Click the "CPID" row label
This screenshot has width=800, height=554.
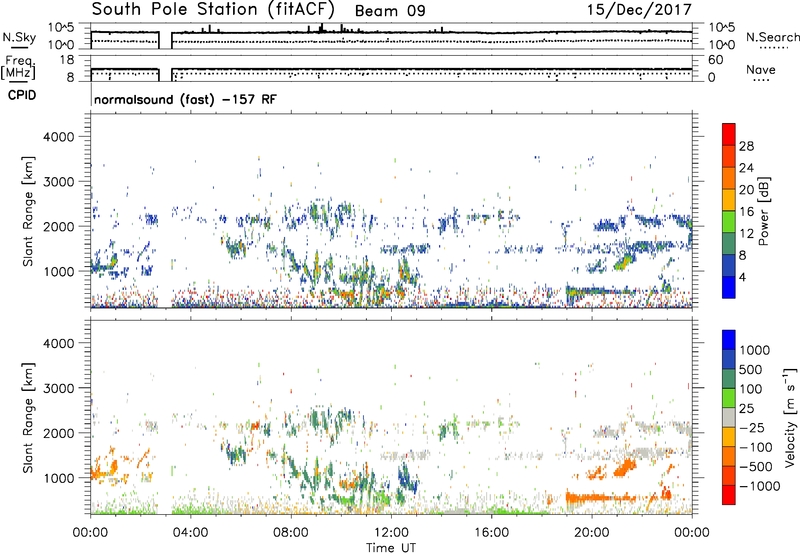pos(22,95)
